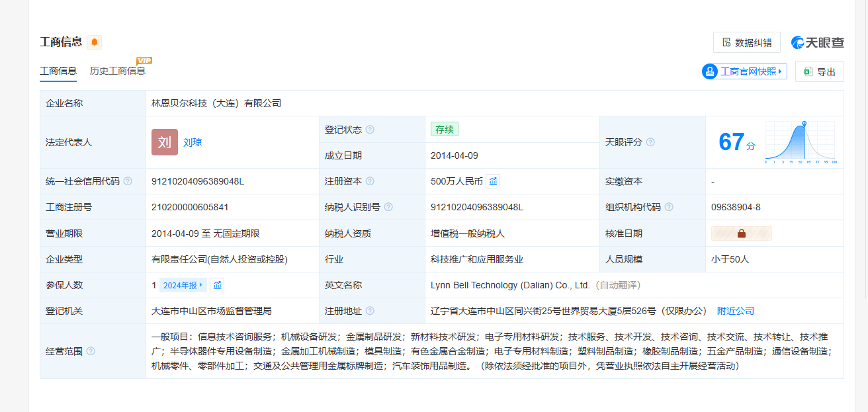Click the help icon beside 组织机构代码
The width and height of the screenshot is (868, 412).
click(669, 207)
